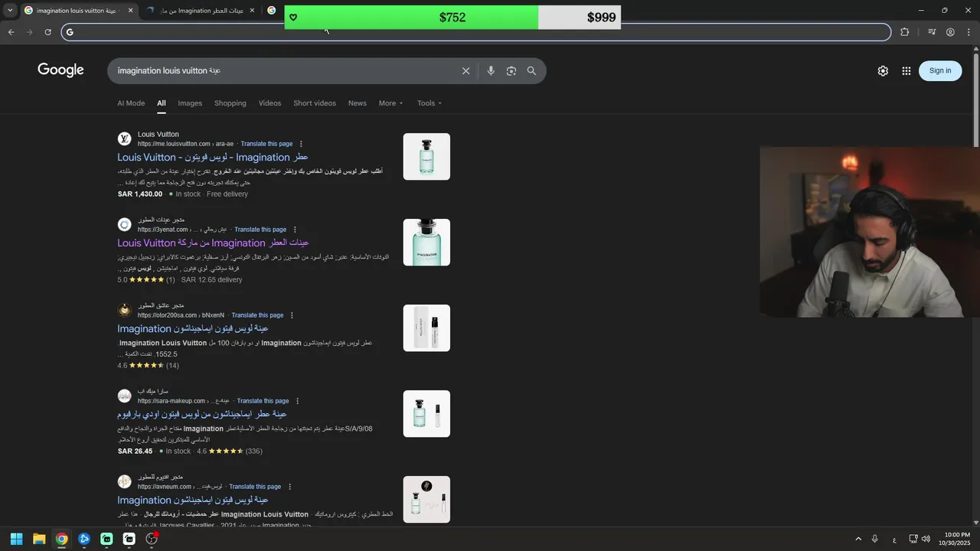Click the Google search box text

(169, 70)
